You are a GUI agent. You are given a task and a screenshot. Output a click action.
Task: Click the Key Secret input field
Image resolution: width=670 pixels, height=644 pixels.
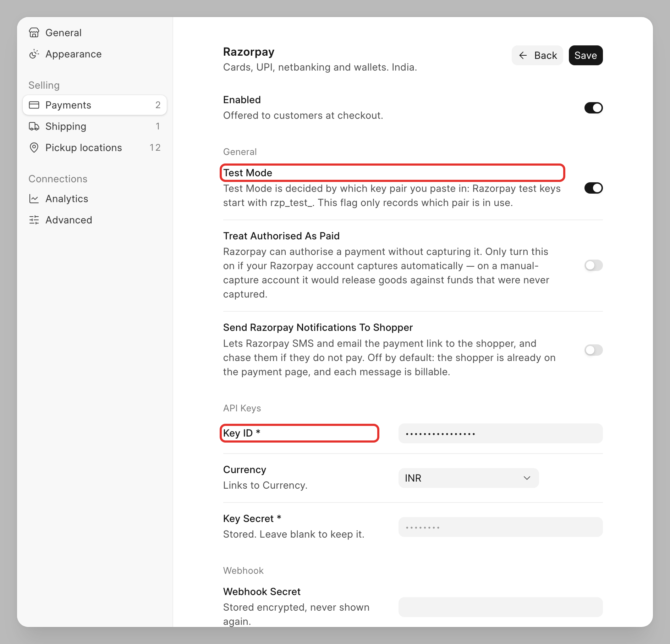pos(500,527)
